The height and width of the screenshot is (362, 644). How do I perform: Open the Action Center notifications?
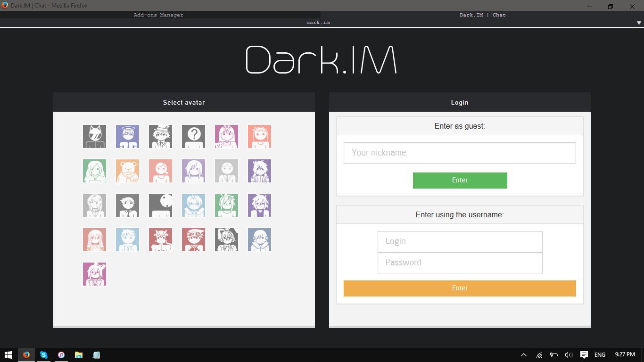click(x=584, y=355)
